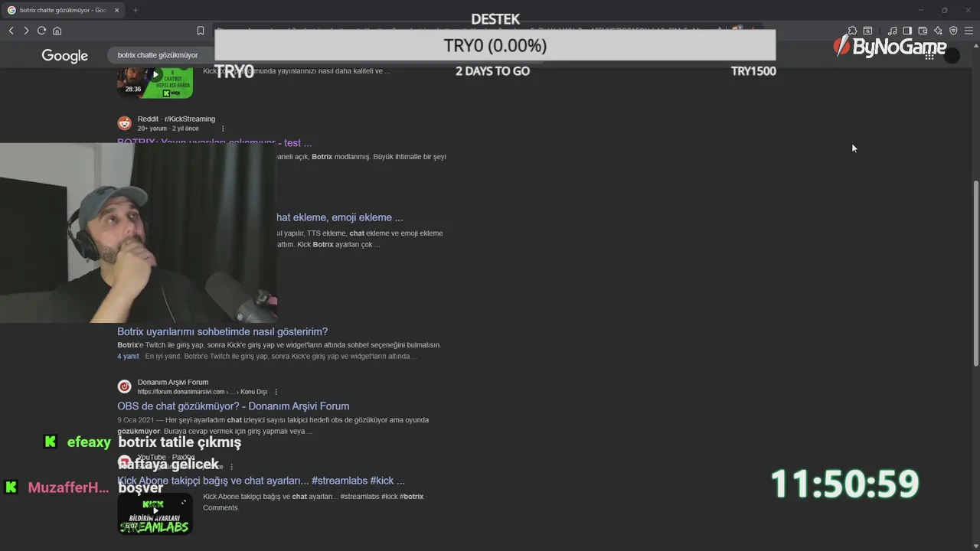This screenshot has width=980, height=551.
Task: Bookmark the current page
Action: (201, 31)
